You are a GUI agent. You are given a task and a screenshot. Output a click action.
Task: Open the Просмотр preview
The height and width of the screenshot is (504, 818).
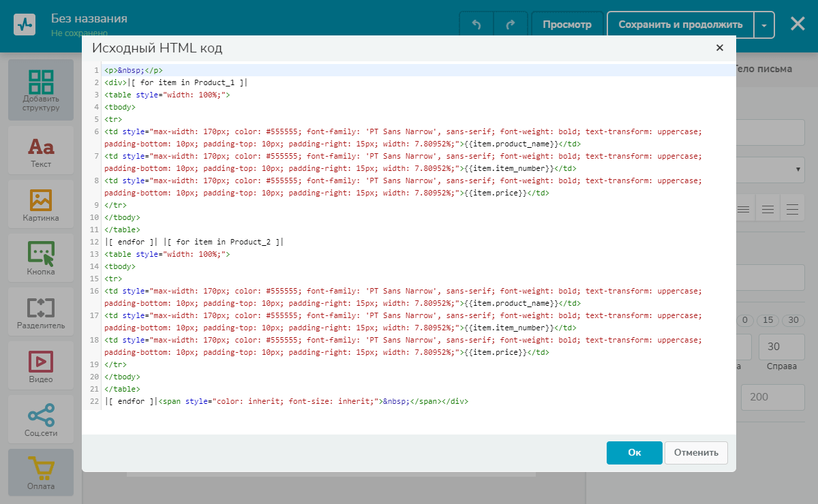pyautogui.click(x=567, y=25)
